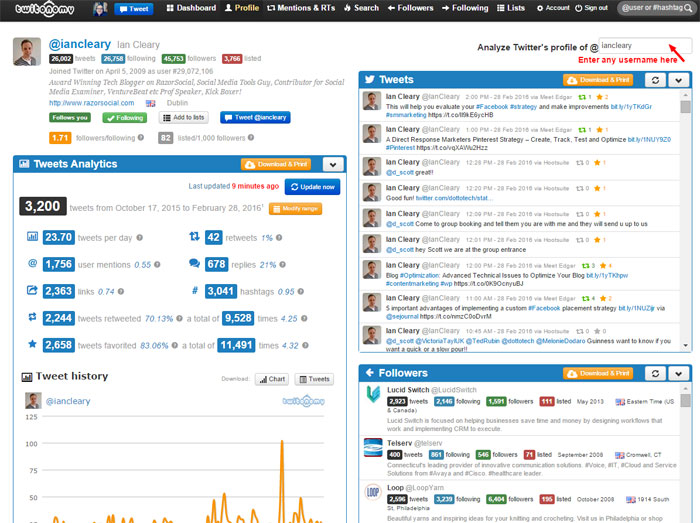Refresh the Followers panel
Image resolution: width=700 pixels, height=523 pixels.
click(x=655, y=374)
